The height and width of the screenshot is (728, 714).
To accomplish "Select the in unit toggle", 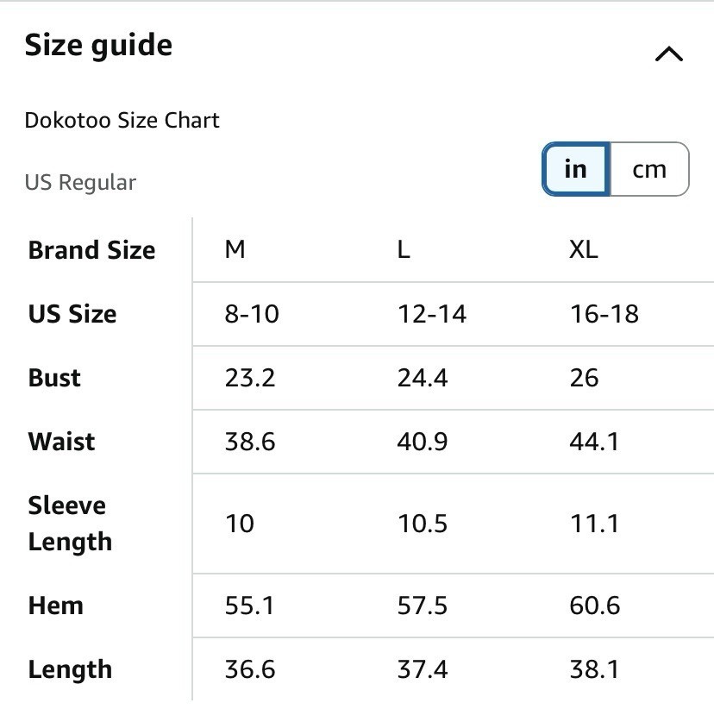I will click(x=576, y=169).
